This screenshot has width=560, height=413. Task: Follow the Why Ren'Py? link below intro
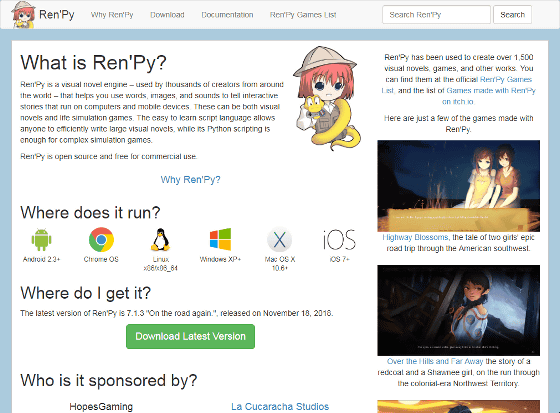tap(190, 180)
